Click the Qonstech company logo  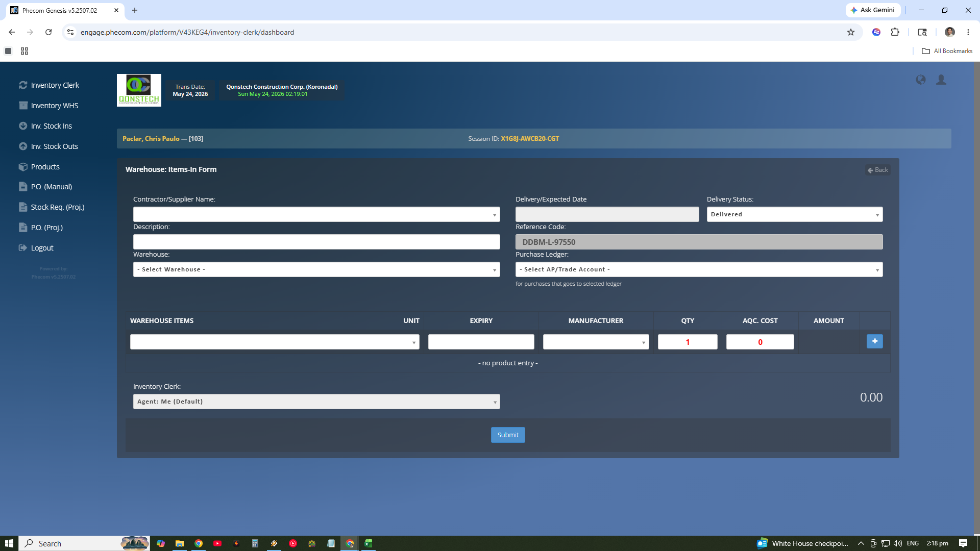click(x=139, y=90)
